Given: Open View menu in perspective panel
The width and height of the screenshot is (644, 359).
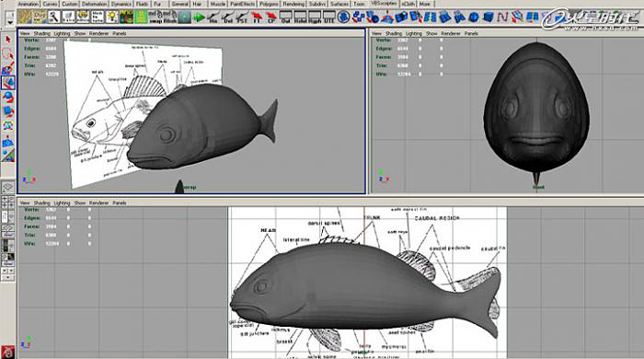Looking at the screenshot, I should tap(25, 33).
